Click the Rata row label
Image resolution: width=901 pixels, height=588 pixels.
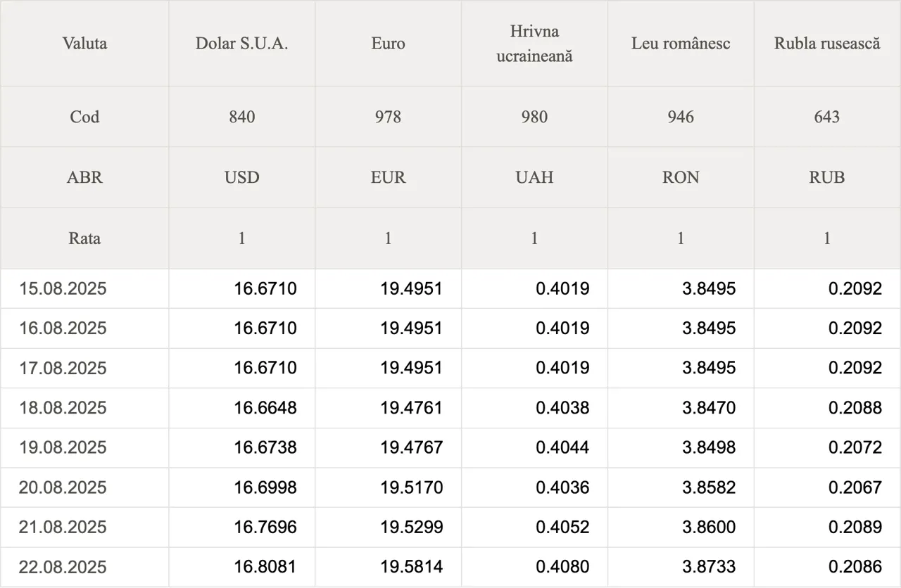84,238
